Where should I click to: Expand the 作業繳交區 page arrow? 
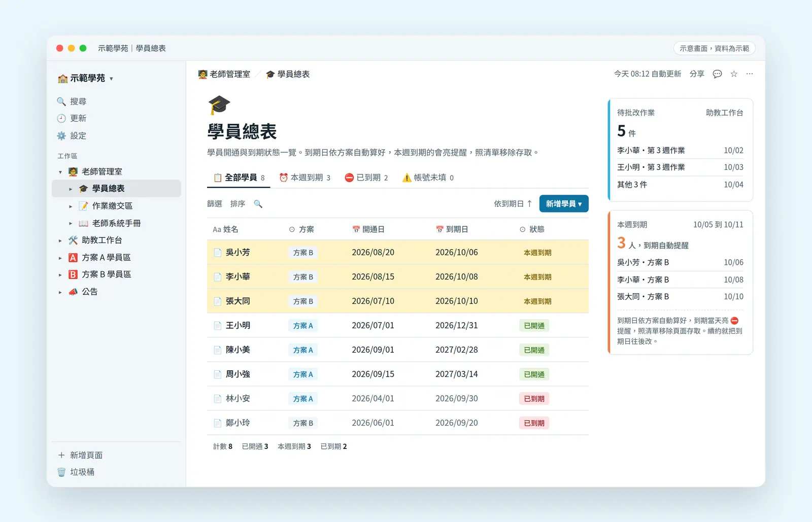(x=71, y=206)
